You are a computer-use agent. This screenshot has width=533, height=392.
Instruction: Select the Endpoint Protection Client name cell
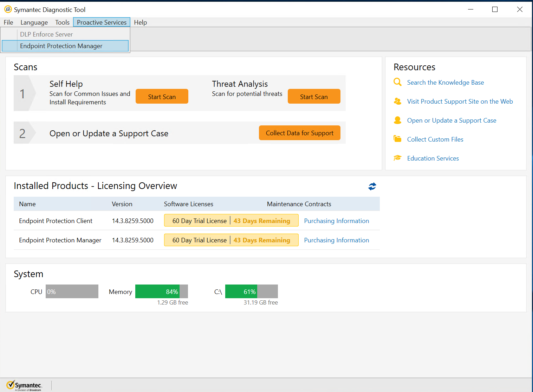tap(56, 221)
